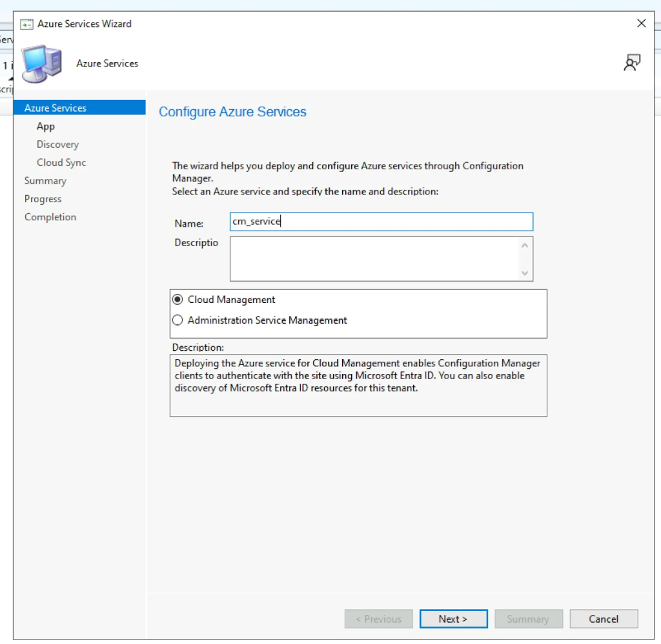The height and width of the screenshot is (644, 661).
Task: Click the < Previous button
Action: [x=378, y=619]
